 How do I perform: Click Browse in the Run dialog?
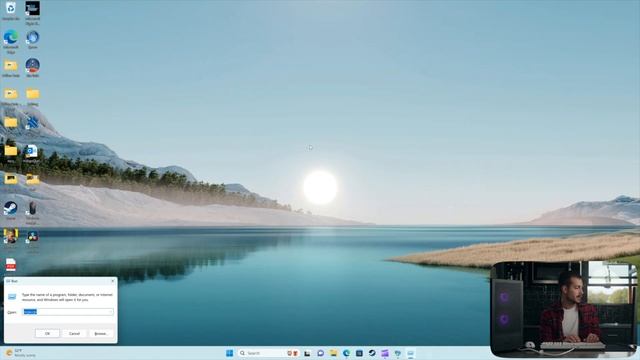tap(100, 333)
